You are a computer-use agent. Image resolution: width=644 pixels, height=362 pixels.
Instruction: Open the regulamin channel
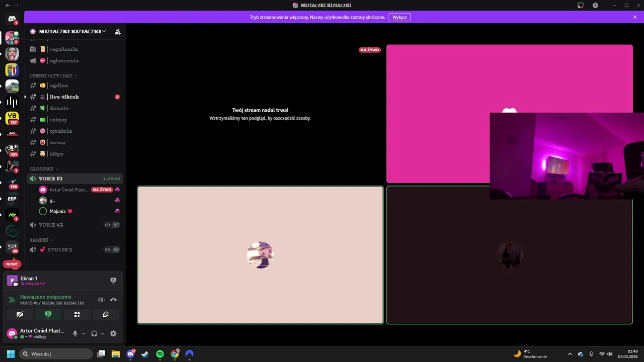(74, 49)
